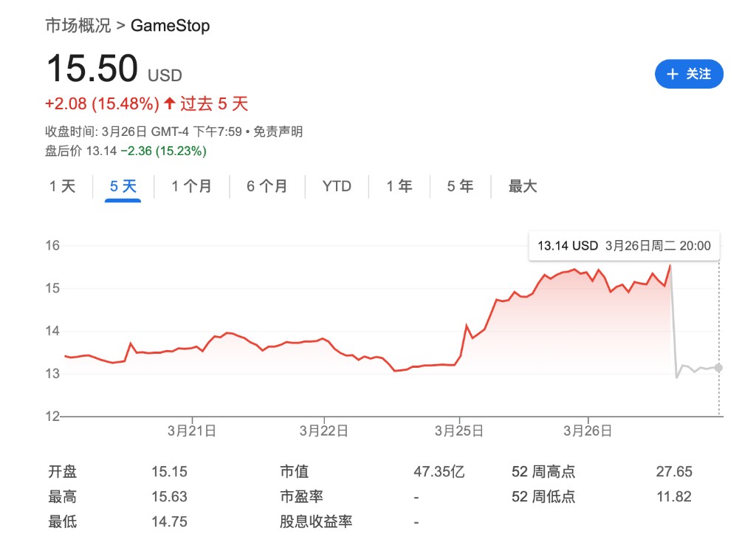756x551 pixels.
Task: Click the 3月25日 axis label
Action: 459,431
